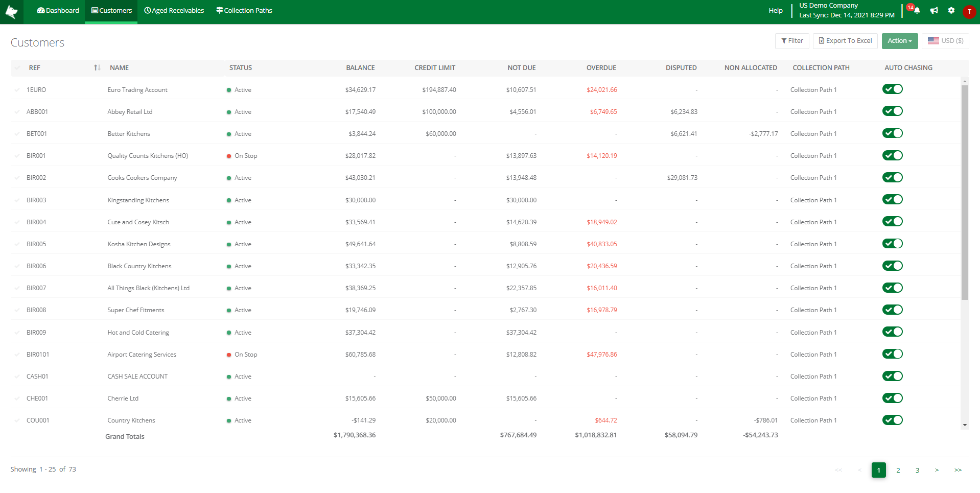The height and width of the screenshot is (493, 980).
Task: Go to page 2 of customers
Action: coord(898,470)
